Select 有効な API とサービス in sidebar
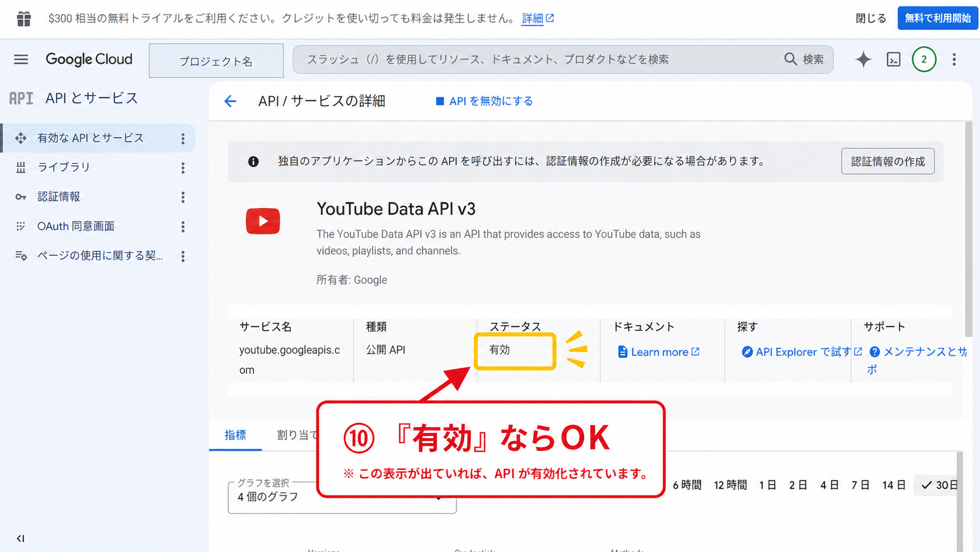 pyautogui.click(x=98, y=138)
